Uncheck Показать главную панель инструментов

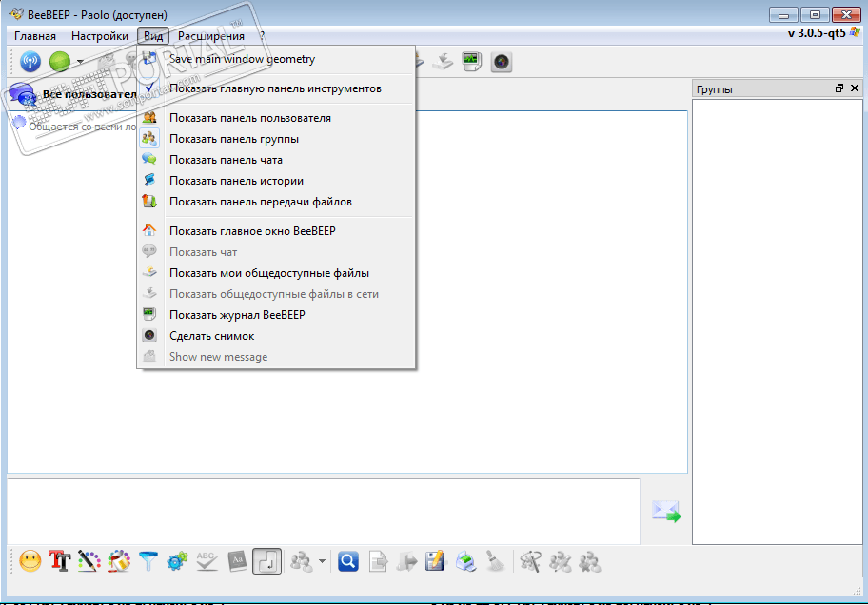[x=276, y=88]
